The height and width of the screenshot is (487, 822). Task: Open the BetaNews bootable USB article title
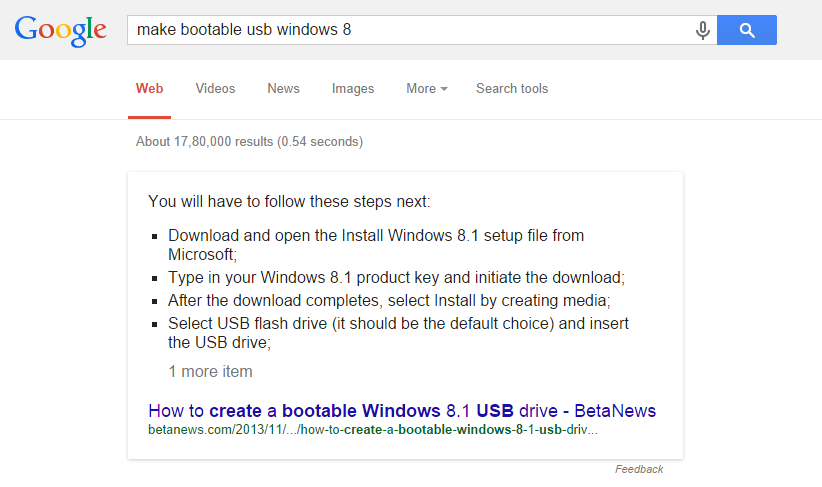coord(402,411)
